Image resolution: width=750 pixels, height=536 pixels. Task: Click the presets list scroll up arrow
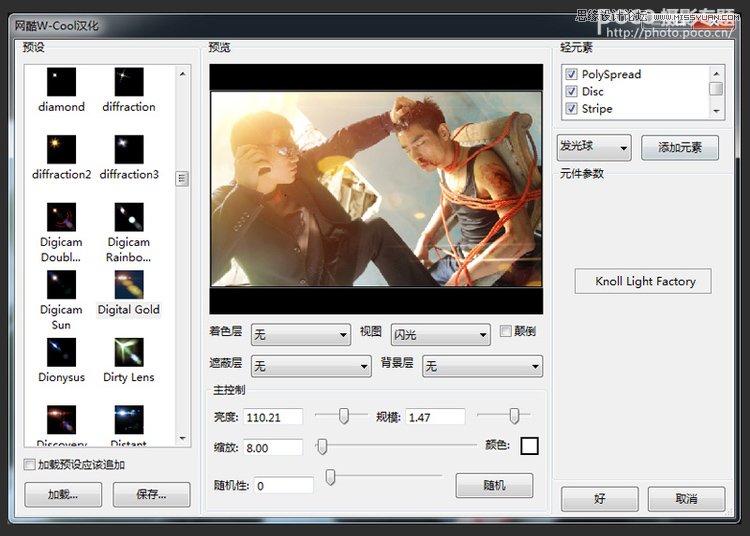coord(182,74)
